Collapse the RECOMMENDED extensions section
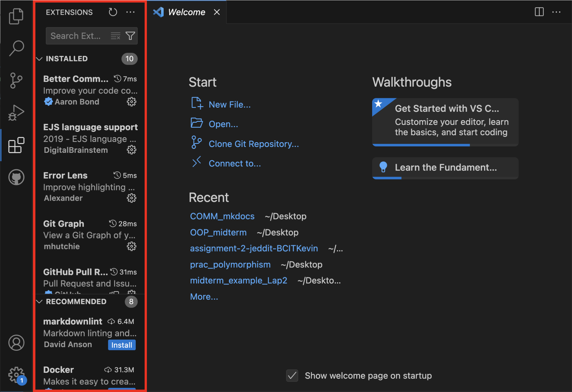This screenshot has height=392, width=572. pos(39,302)
